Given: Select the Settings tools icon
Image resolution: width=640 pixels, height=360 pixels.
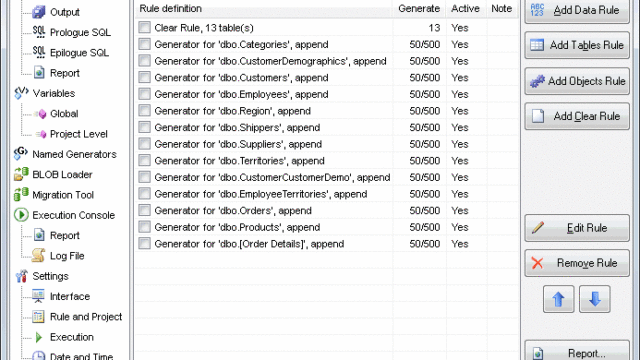Looking at the screenshot, I should (21, 276).
